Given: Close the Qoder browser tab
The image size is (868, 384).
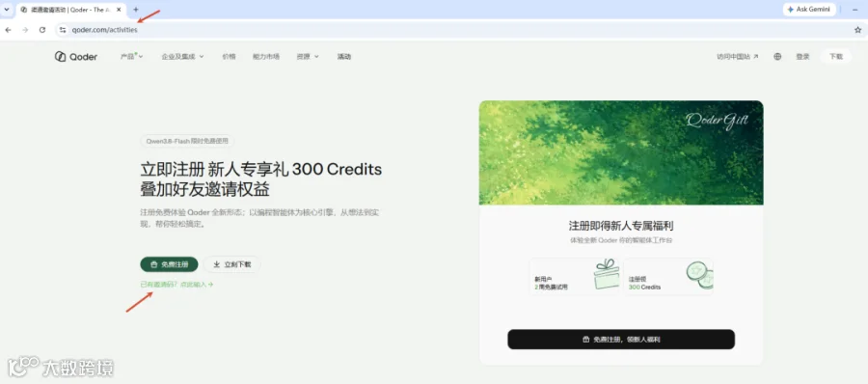Looking at the screenshot, I should (119, 10).
